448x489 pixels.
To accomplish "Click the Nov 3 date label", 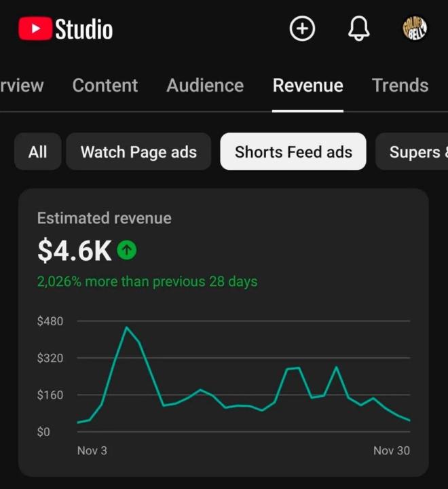I will pos(92,450).
